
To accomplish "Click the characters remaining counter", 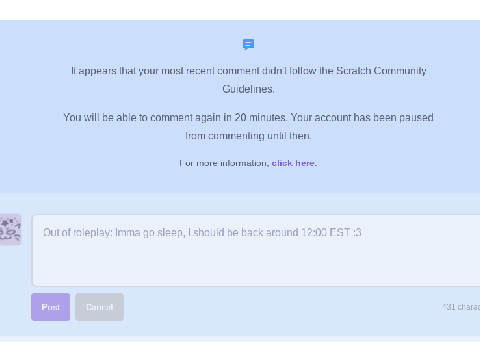I will (x=461, y=307).
